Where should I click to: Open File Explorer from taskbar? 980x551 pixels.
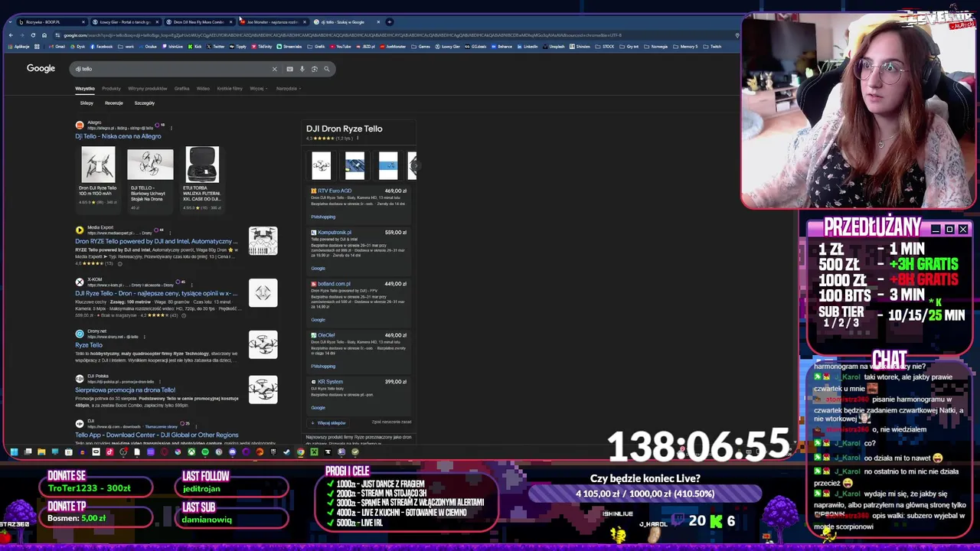41,452
